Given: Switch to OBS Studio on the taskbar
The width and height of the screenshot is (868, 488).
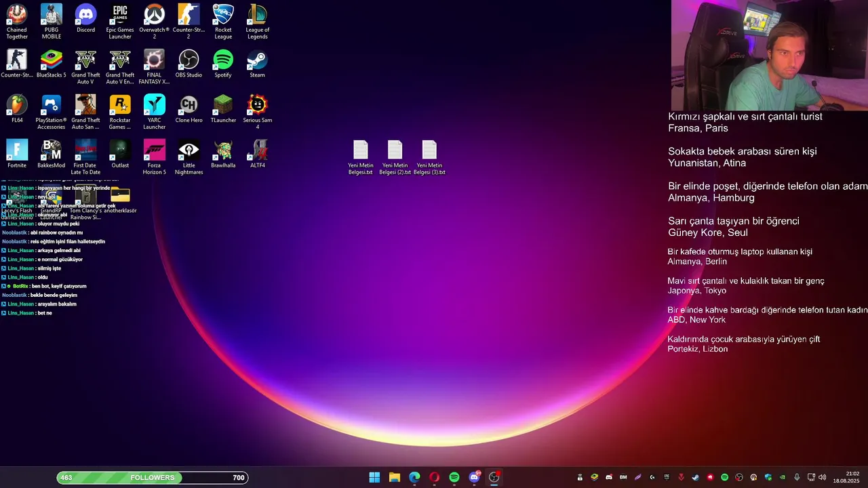Looking at the screenshot, I should point(494,477).
